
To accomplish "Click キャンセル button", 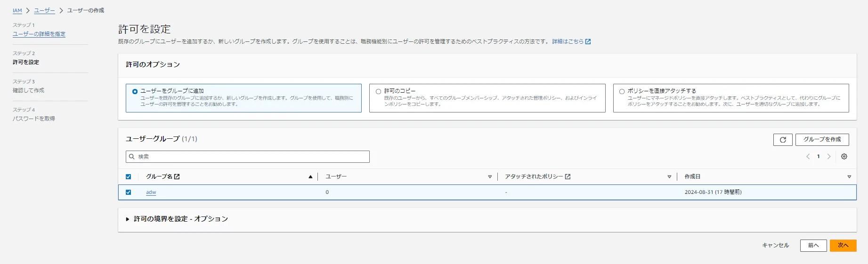I will [x=775, y=246].
